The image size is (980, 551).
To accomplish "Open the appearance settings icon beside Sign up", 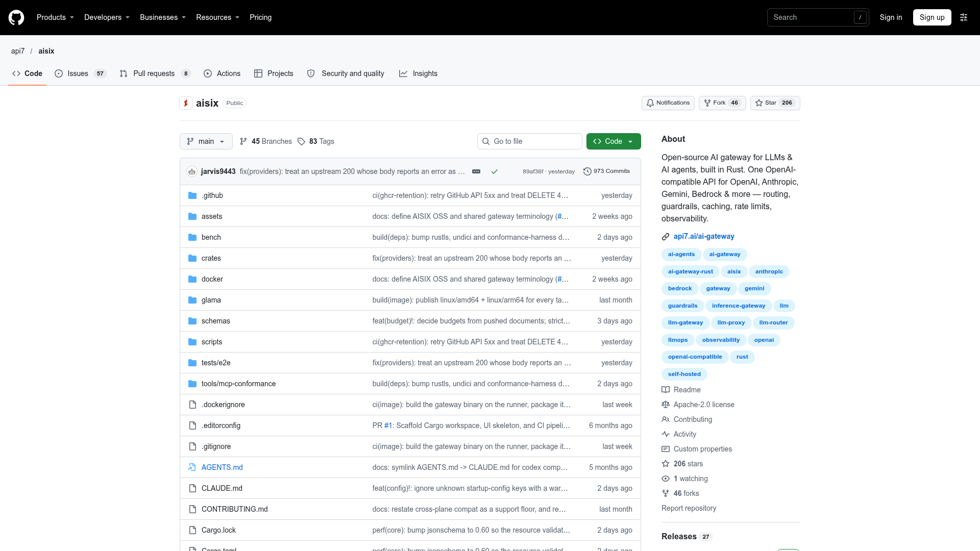I will tap(964, 17).
